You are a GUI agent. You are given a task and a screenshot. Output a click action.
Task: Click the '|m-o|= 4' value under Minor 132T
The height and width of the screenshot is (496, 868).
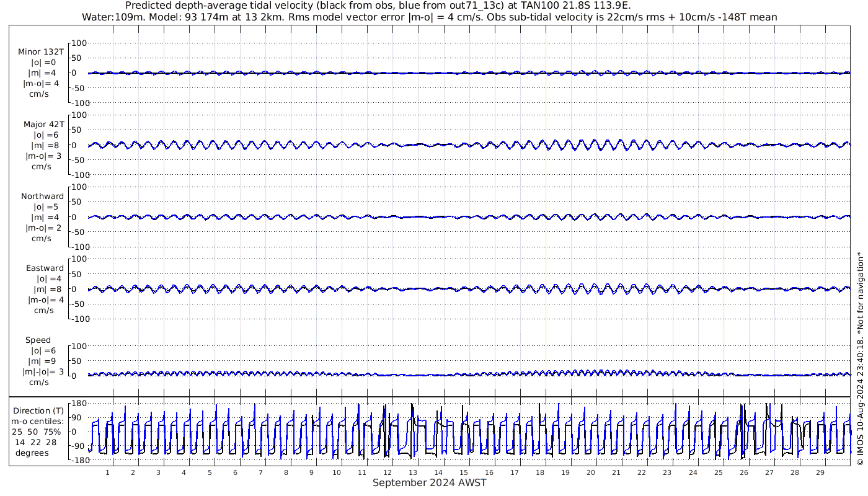42,83
